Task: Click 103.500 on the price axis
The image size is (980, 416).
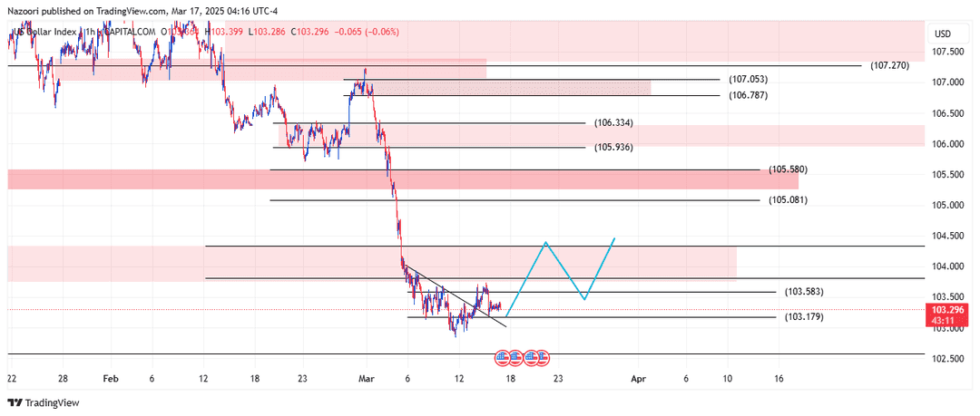Action: click(949, 297)
